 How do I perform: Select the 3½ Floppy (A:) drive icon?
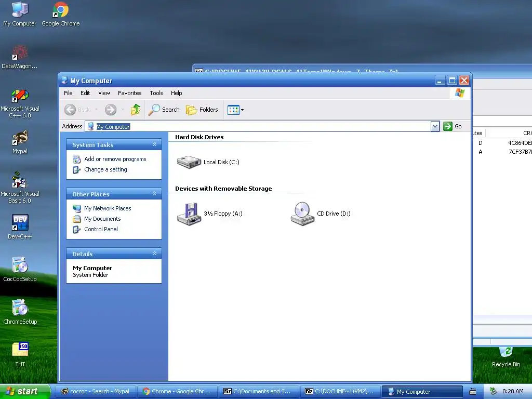189,214
